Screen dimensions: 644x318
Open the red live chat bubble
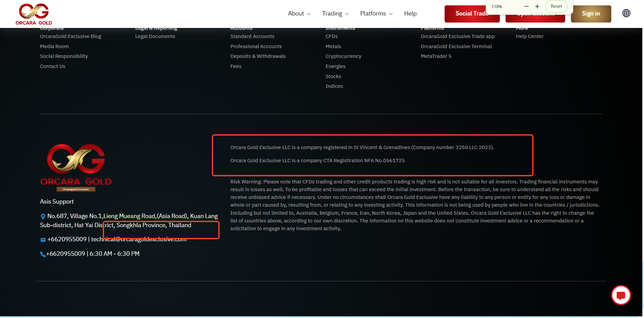tap(621, 295)
